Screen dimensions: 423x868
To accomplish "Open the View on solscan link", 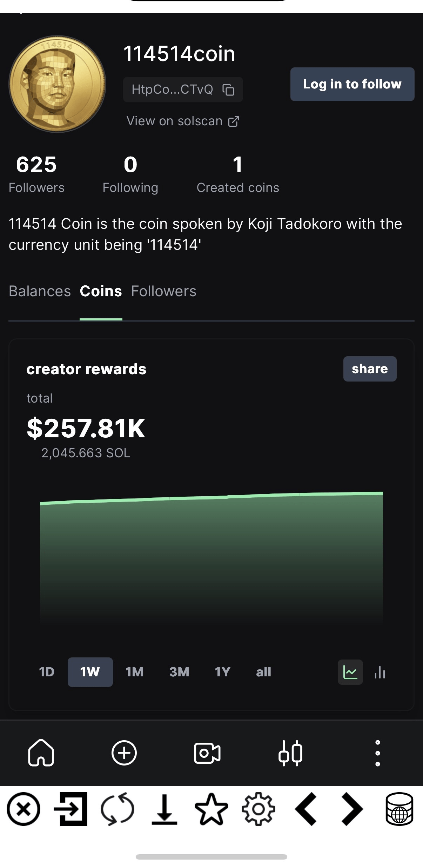I will (x=183, y=121).
